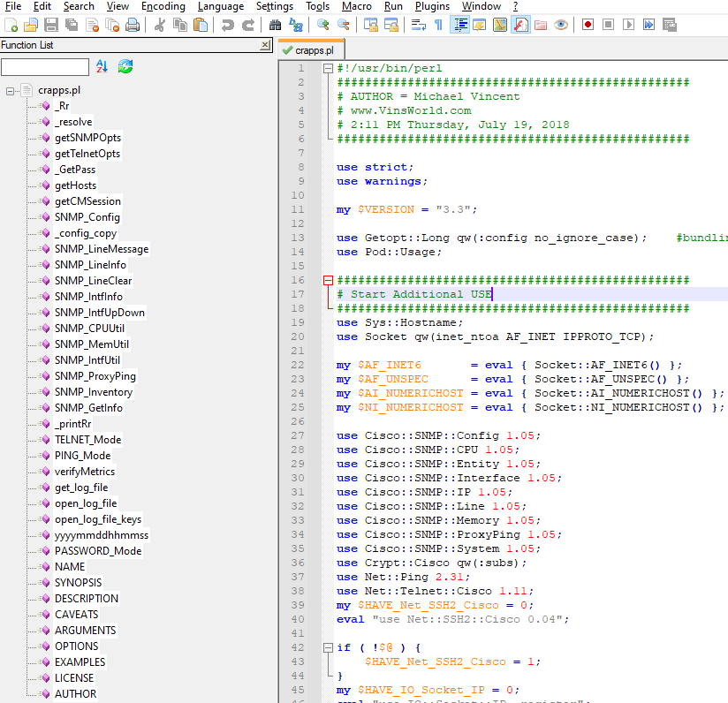The width and height of the screenshot is (728, 703).
Task: Toggle the Document Map panel
Action: point(500,25)
